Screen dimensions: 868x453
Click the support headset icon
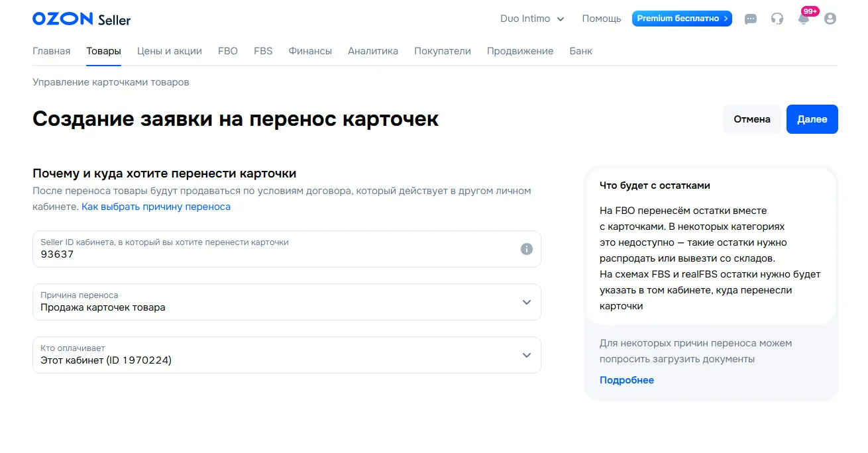(x=777, y=19)
